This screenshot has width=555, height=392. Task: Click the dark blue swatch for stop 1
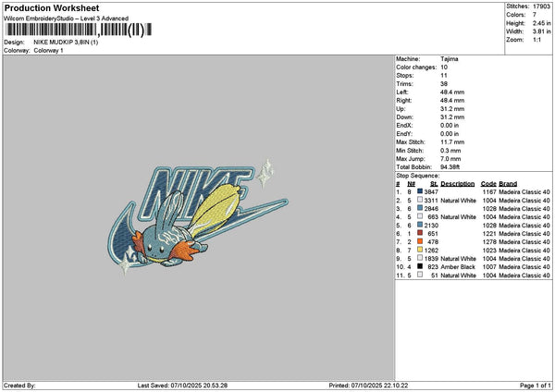(x=420, y=191)
